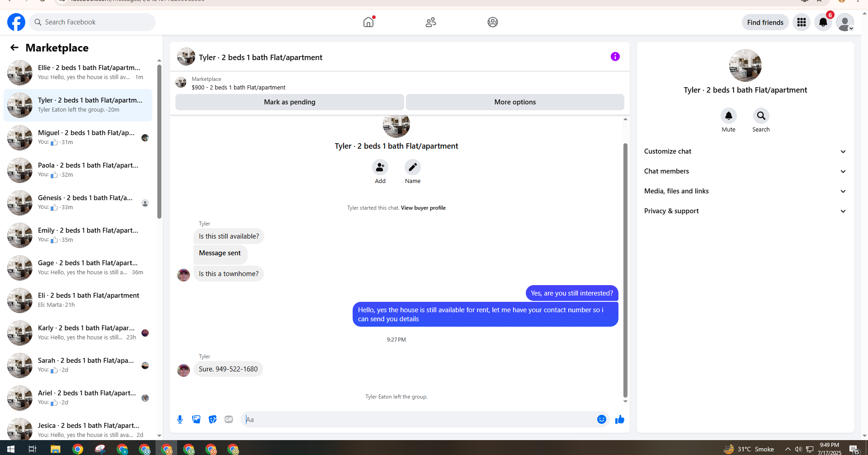Click the large profile picture in info panel
The width and height of the screenshot is (868, 455).
point(745,66)
